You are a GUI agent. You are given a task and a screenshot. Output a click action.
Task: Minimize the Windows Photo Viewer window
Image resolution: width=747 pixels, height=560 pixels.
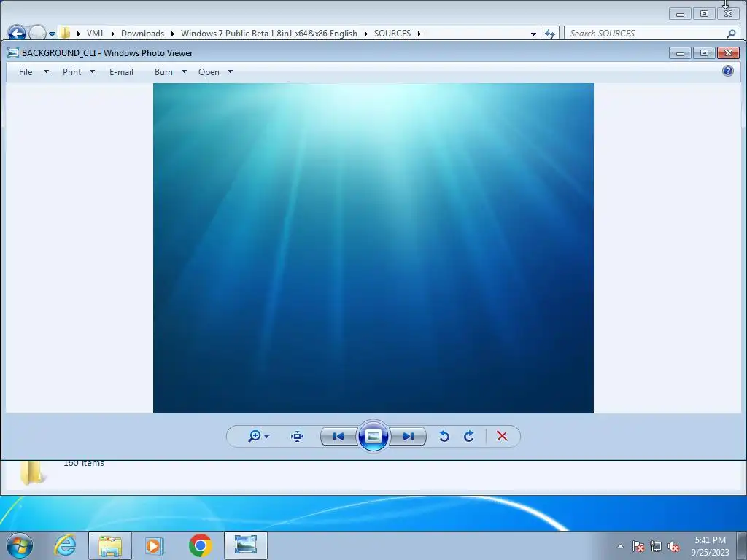[x=680, y=52]
